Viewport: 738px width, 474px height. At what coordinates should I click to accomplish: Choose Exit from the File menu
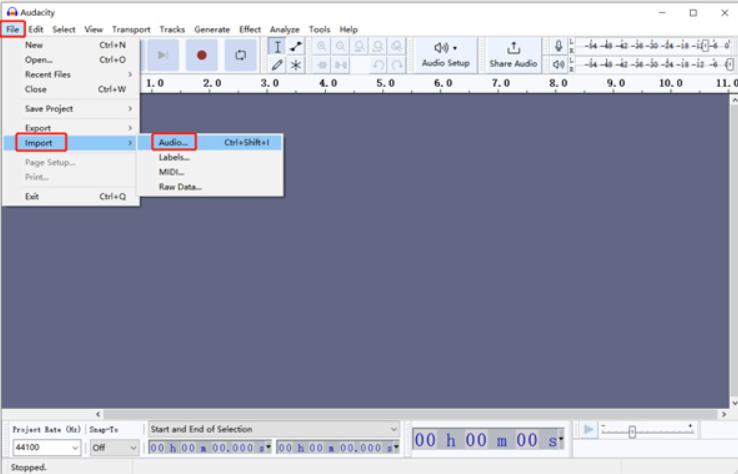point(71,196)
